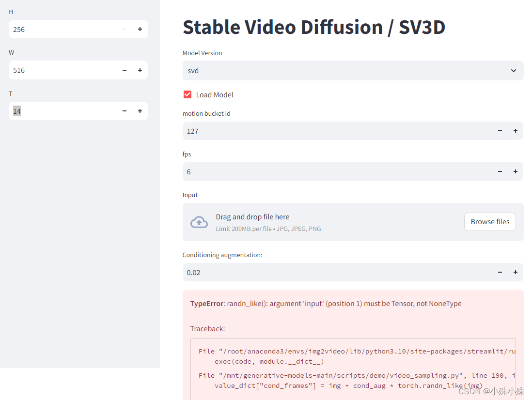Click the Model Version dropdown chevron arrow
The image size is (532, 400).
pyautogui.click(x=513, y=71)
